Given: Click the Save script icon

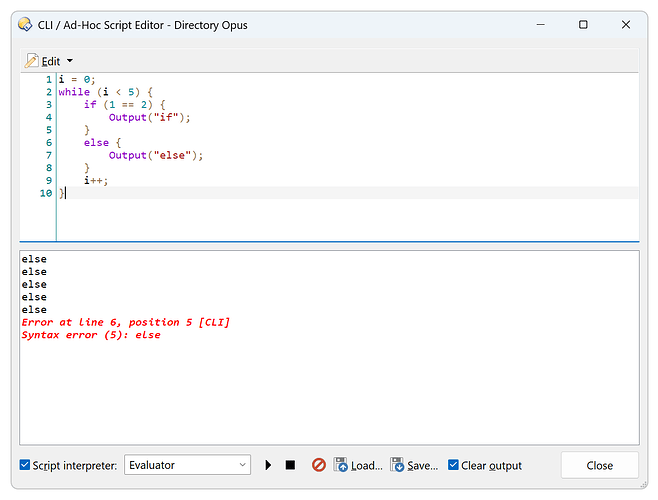Looking at the screenshot, I should point(397,465).
